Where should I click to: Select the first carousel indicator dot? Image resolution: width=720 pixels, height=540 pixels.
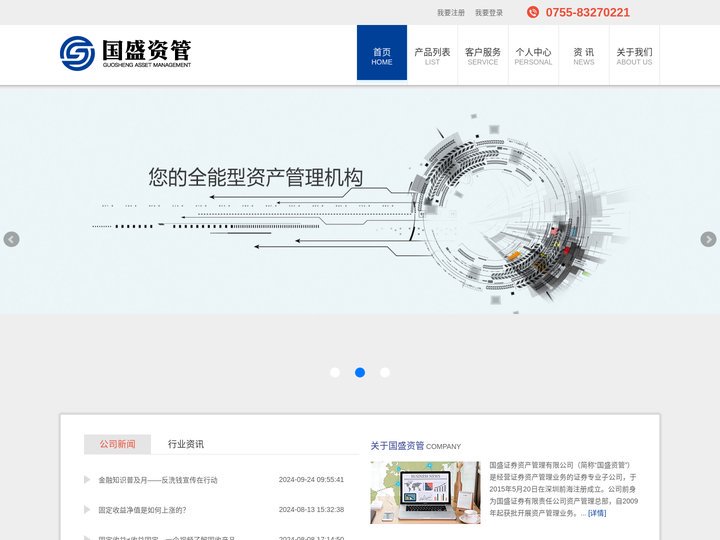coord(335,372)
